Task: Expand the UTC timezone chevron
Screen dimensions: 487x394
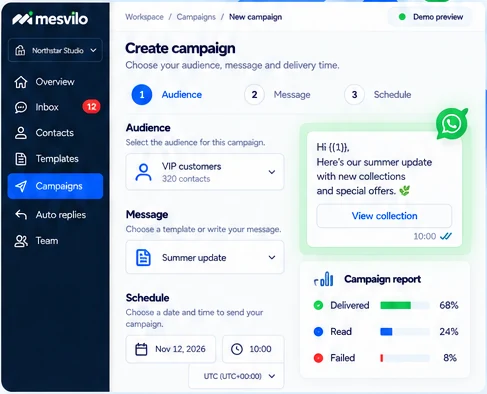Action: click(x=272, y=376)
